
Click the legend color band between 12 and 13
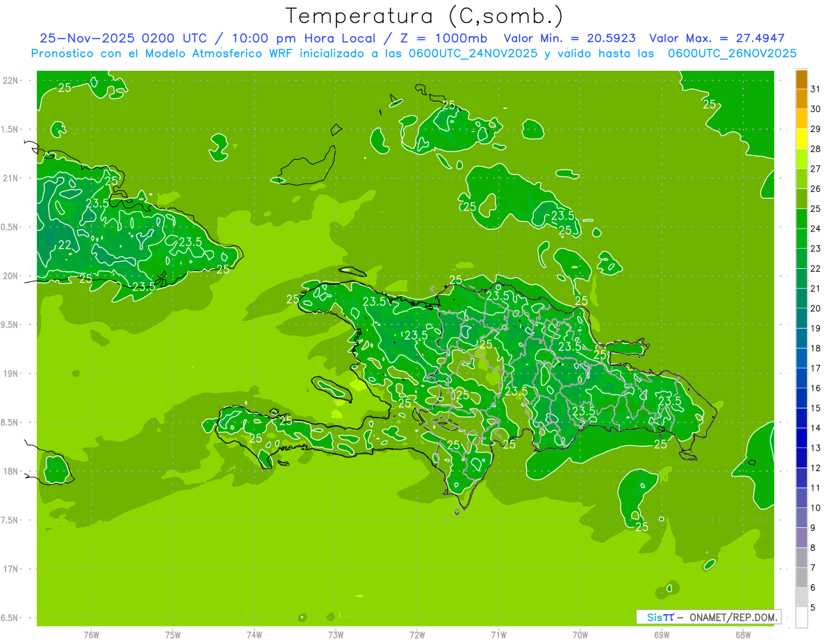click(801, 458)
